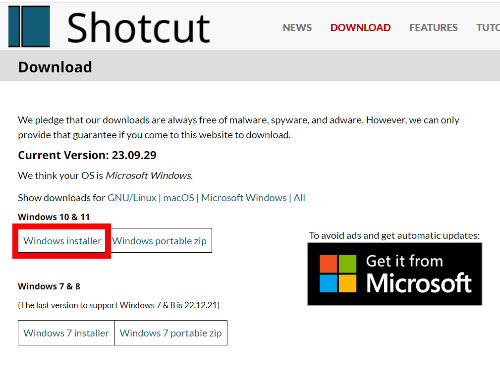
Task: Open the NEWS menu item
Action: [297, 28]
